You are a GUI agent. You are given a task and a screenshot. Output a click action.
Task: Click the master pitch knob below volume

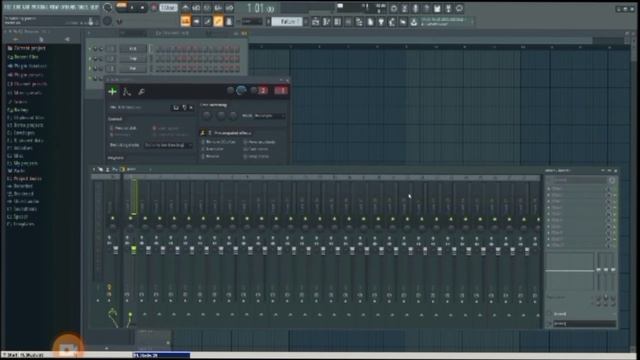[x=107, y=21]
